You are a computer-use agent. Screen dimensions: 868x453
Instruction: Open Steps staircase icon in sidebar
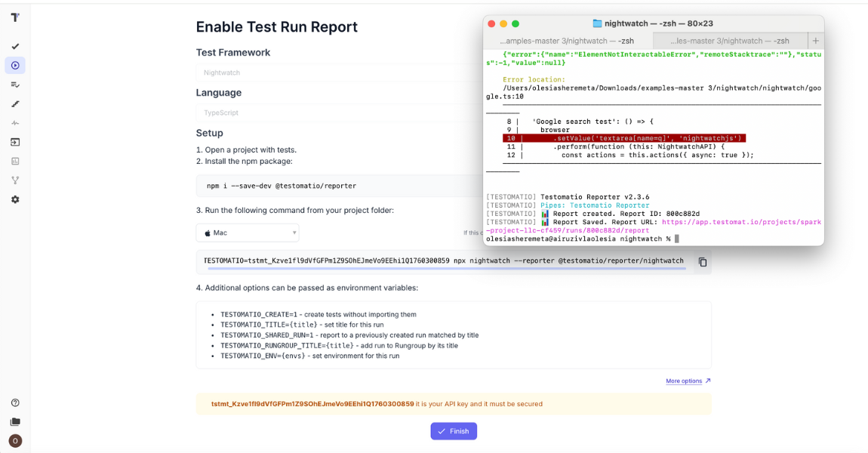point(15,103)
